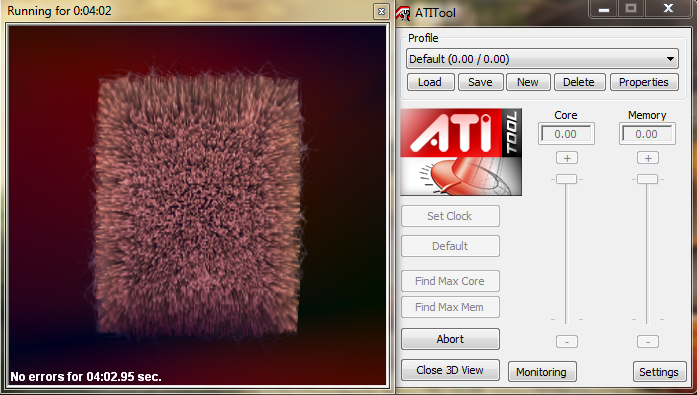The width and height of the screenshot is (697, 395).
Task: Create a New profile
Action: pos(528,82)
